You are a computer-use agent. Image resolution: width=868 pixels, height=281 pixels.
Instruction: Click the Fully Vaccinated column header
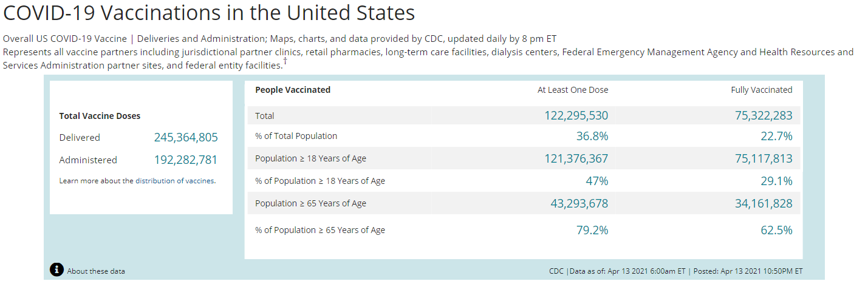tap(761, 90)
